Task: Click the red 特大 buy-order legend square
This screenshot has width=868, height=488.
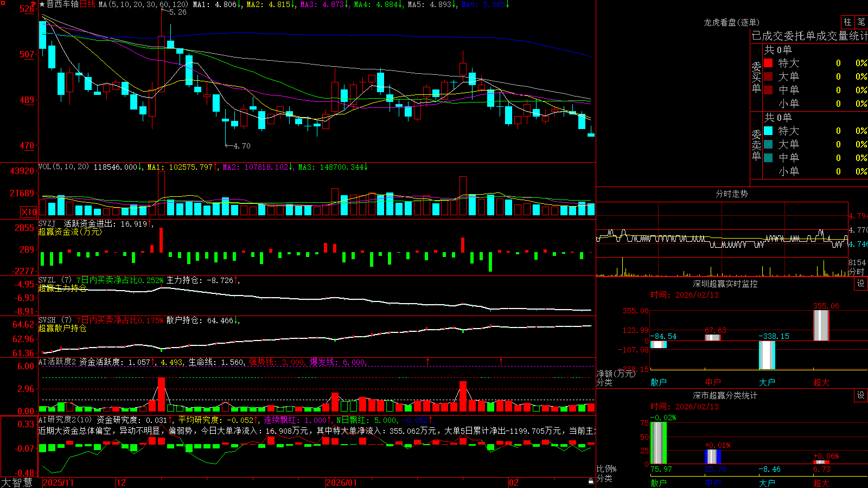Action: [x=768, y=63]
